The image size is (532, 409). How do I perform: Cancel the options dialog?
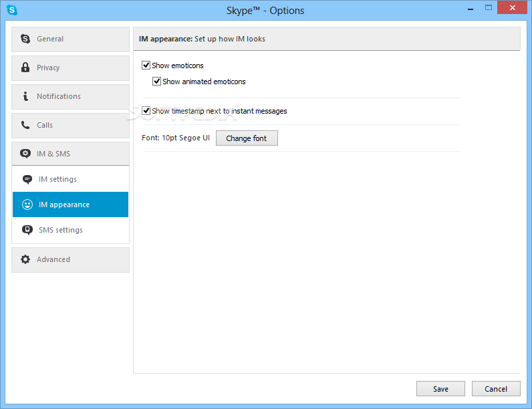coord(496,389)
